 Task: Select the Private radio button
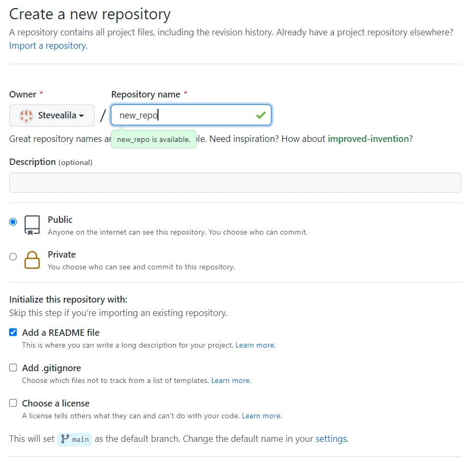point(13,257)
